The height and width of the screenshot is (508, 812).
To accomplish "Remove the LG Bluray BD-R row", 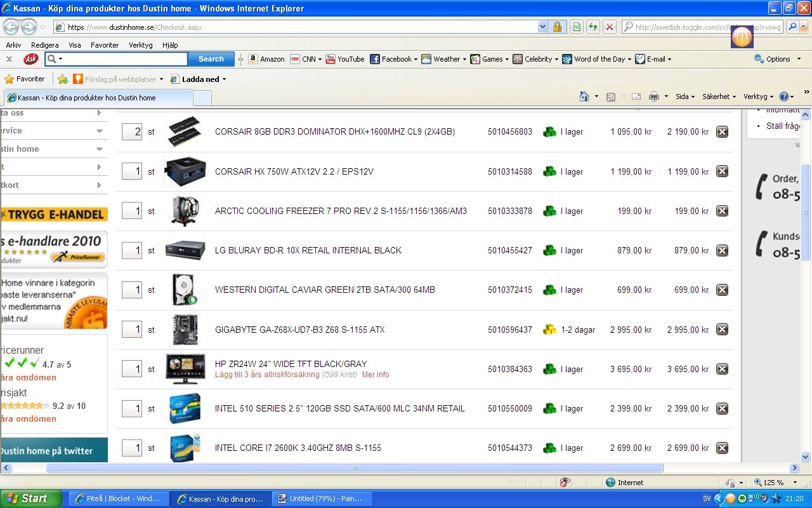I will [x=722, y=250].
